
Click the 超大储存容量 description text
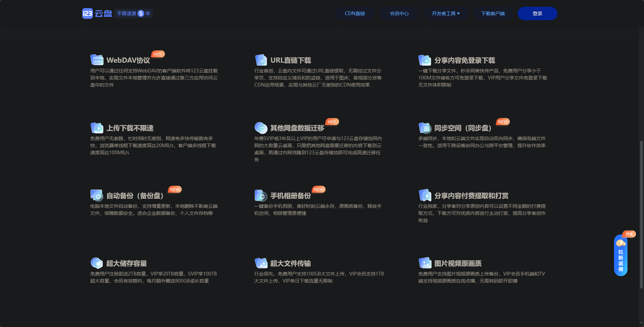[154, 277]
